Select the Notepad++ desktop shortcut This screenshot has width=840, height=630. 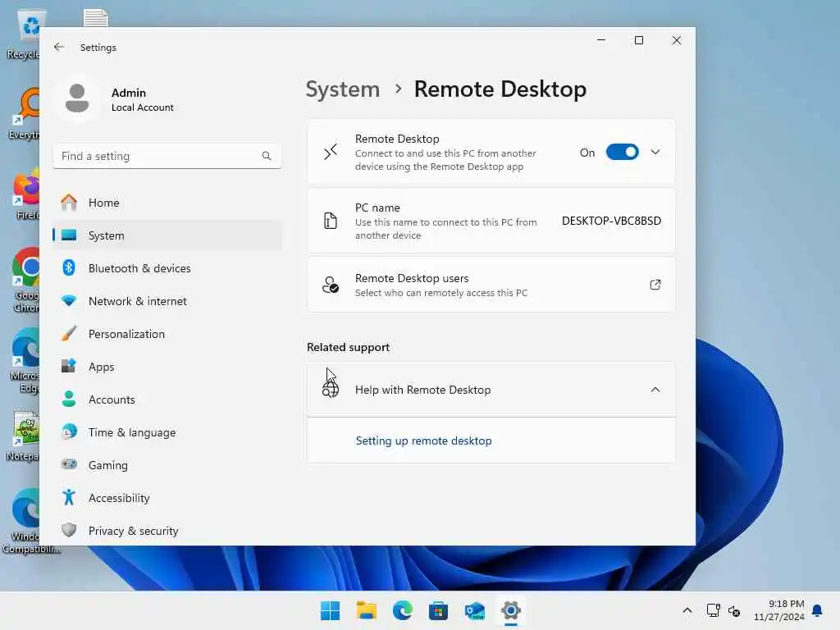coord(24,436)
